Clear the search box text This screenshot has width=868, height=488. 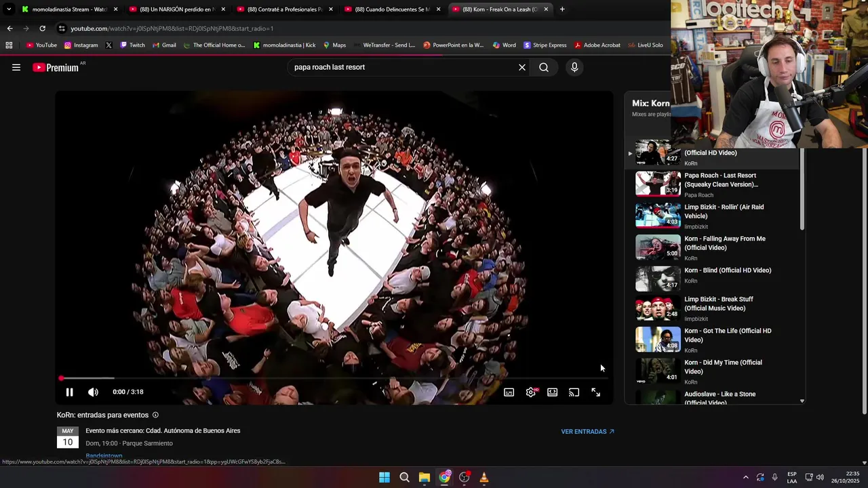point(522,67)
